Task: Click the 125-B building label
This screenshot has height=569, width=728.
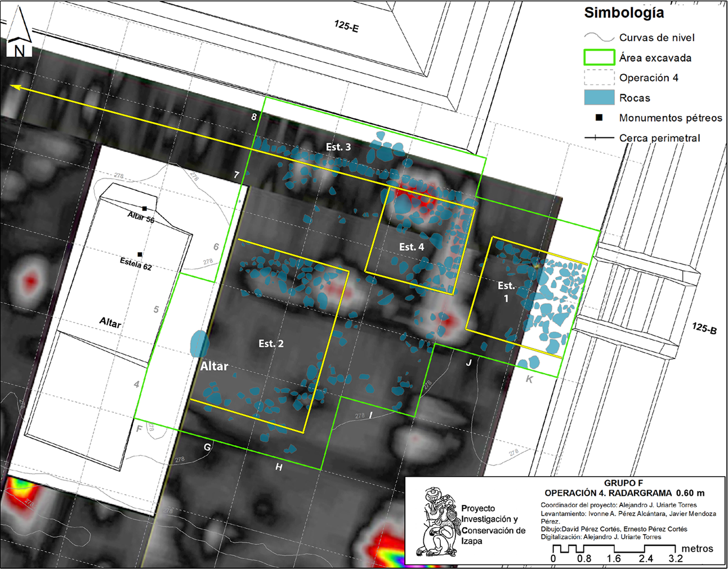Action: point(704,328)
